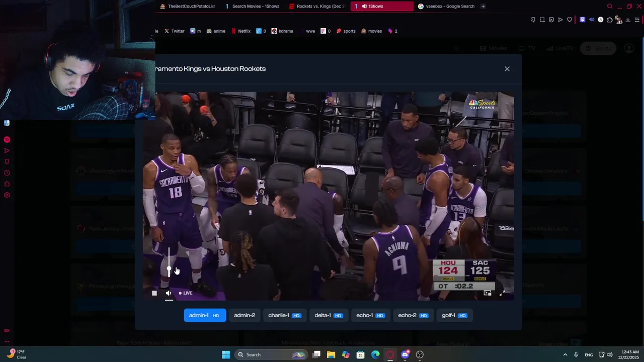
Task: Show hidden system tray icons
Action: coord(565,355)
